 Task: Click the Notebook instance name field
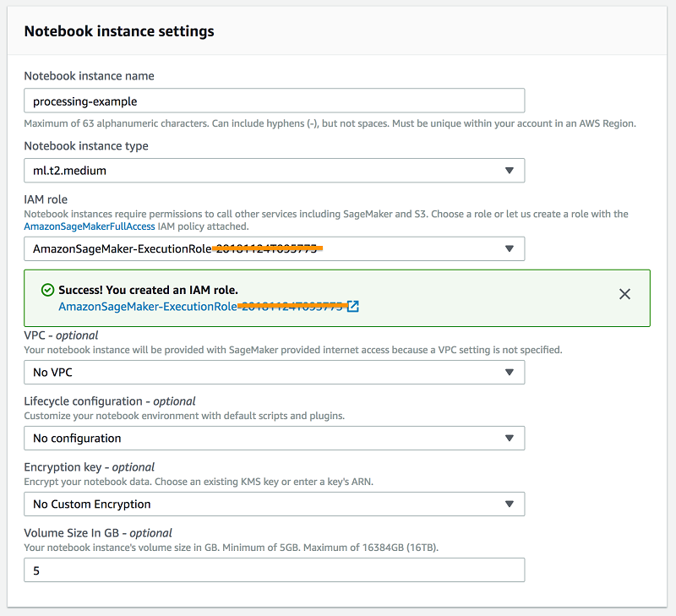click(x=274, y=101)
